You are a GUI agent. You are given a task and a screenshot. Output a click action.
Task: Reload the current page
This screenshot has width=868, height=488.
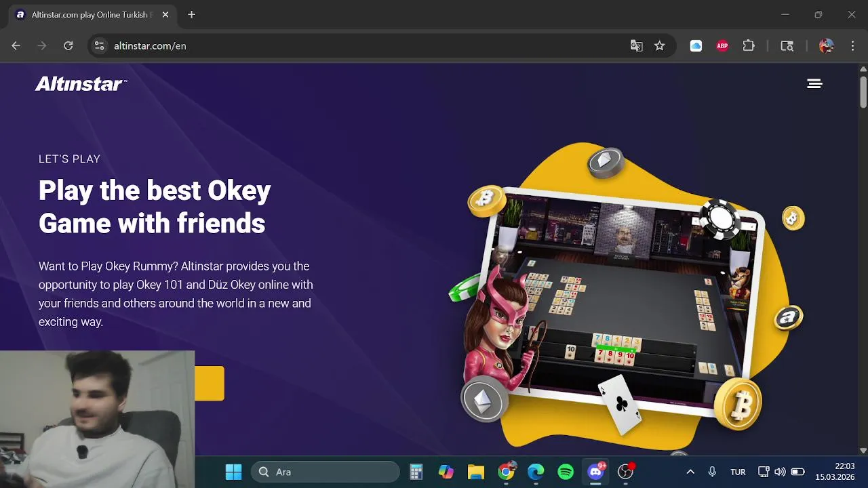coord(68,45)
